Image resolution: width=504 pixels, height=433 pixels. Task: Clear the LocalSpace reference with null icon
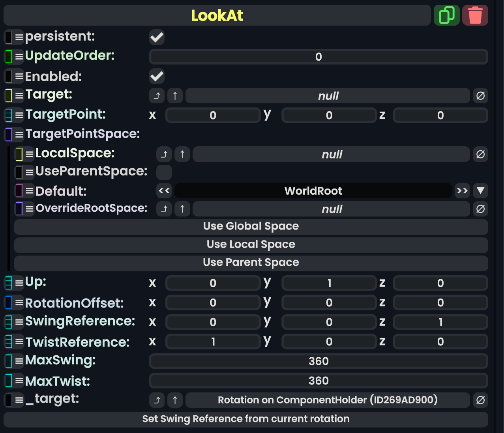coord(480,154)
